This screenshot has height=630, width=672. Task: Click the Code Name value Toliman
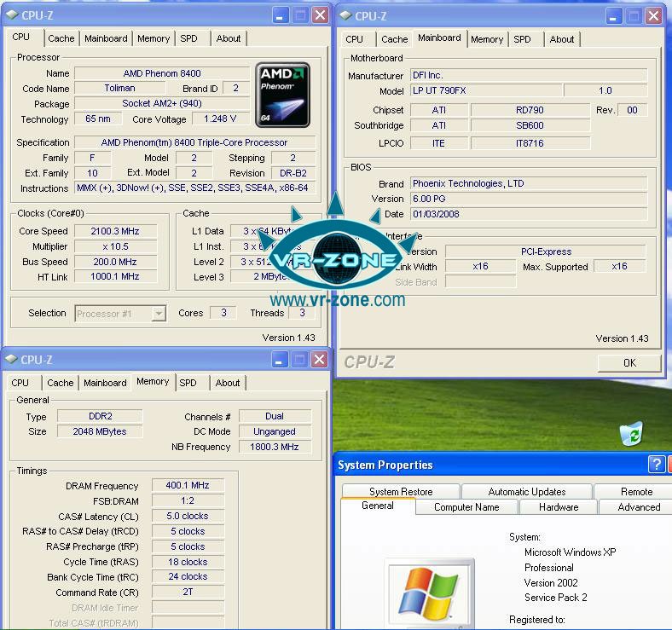point(119,89)
